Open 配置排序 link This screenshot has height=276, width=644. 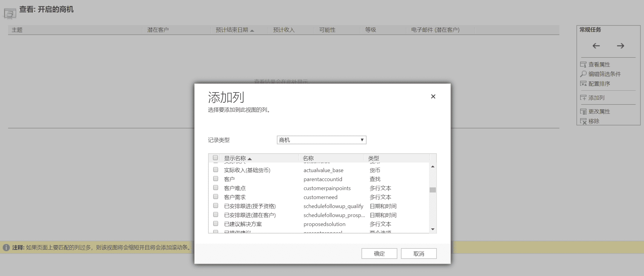[599, 84]
